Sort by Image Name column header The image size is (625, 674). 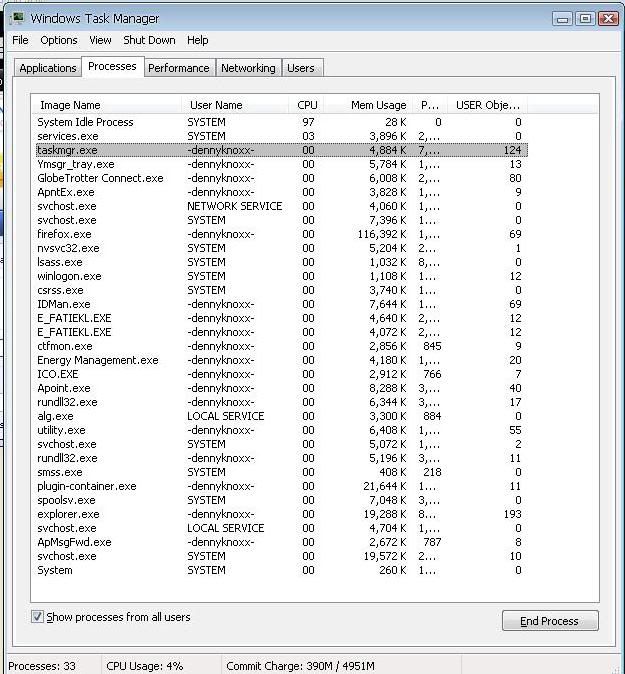tap(106, 105)
